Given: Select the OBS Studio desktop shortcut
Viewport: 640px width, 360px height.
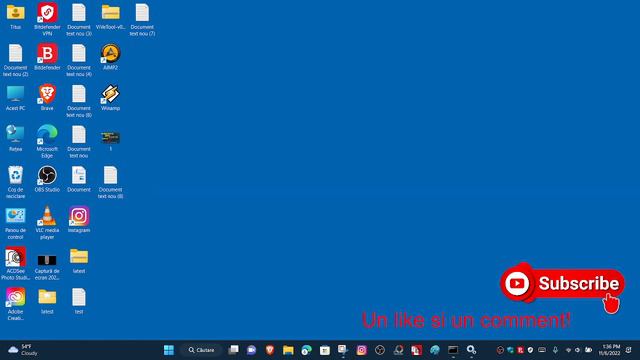Looking at the screenshot, I should point(47,179).
